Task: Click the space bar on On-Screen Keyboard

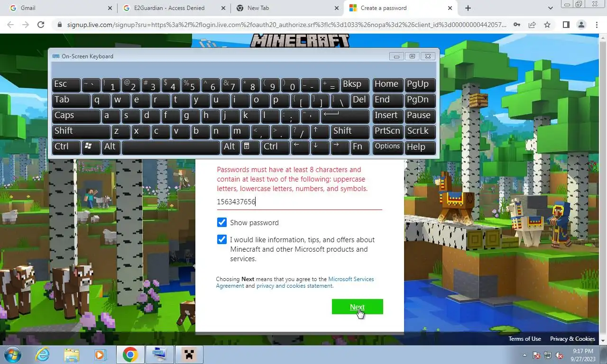Action: point(171,147)
